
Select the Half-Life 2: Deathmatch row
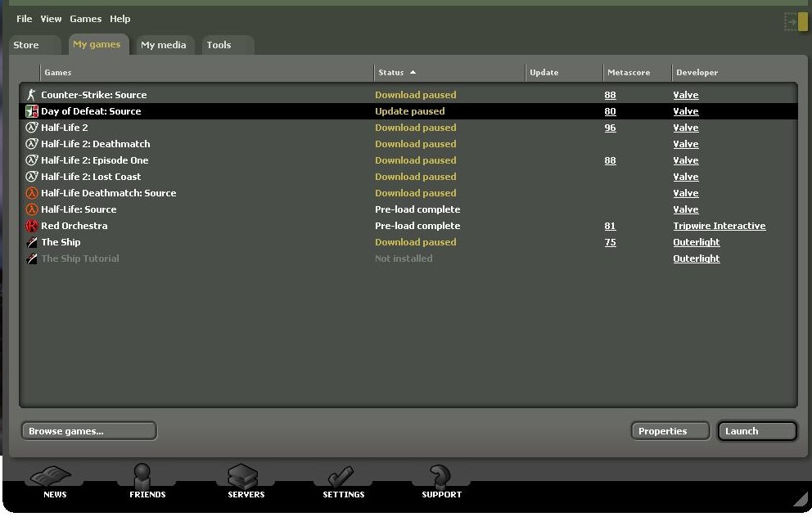pyautogui.click(x=408, y=144)
